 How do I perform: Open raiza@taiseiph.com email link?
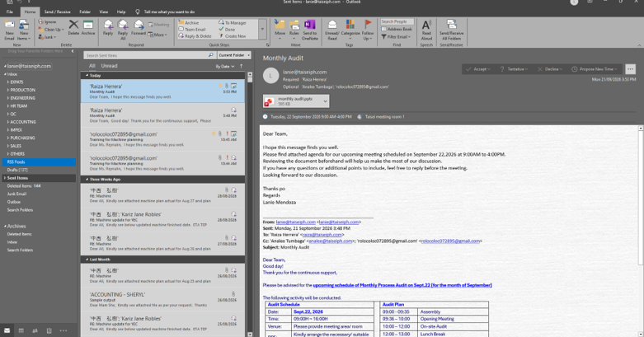[322, 235]
